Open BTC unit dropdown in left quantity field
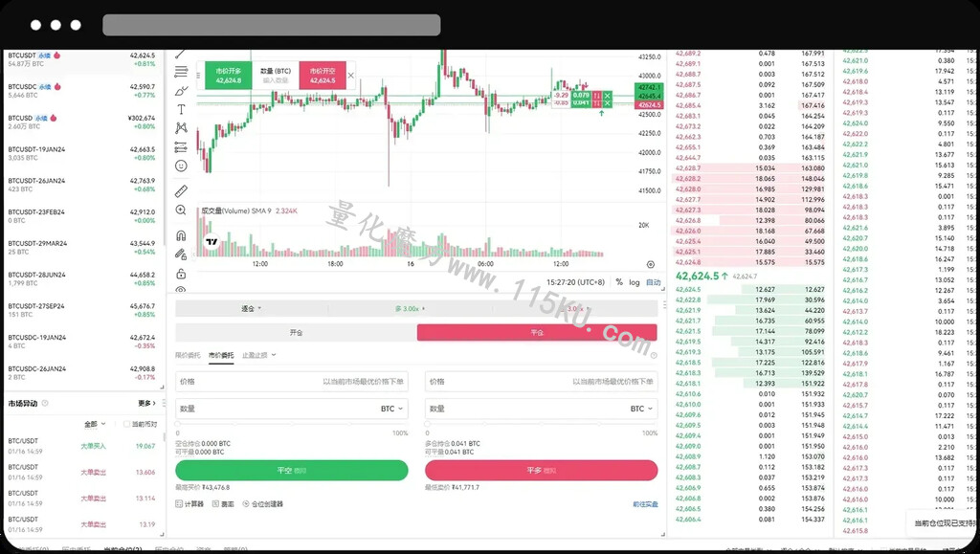Viewport: 980px width, 554px height. click(x=391, y=409)
